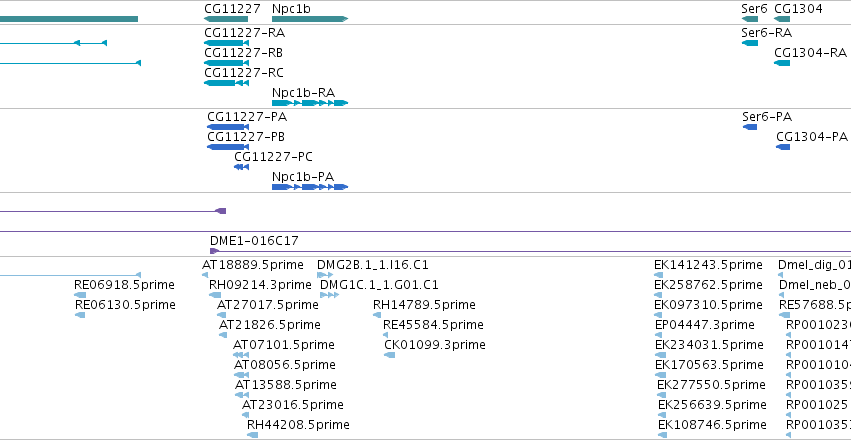The image size is (851, 440).
Task: Select the Ser6-PA protein glyph
Action: point(750,127)
